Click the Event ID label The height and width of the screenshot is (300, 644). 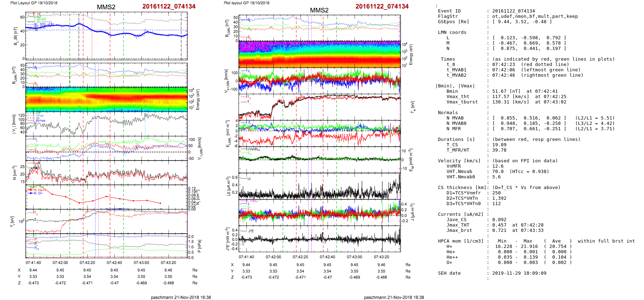point(449,11)
